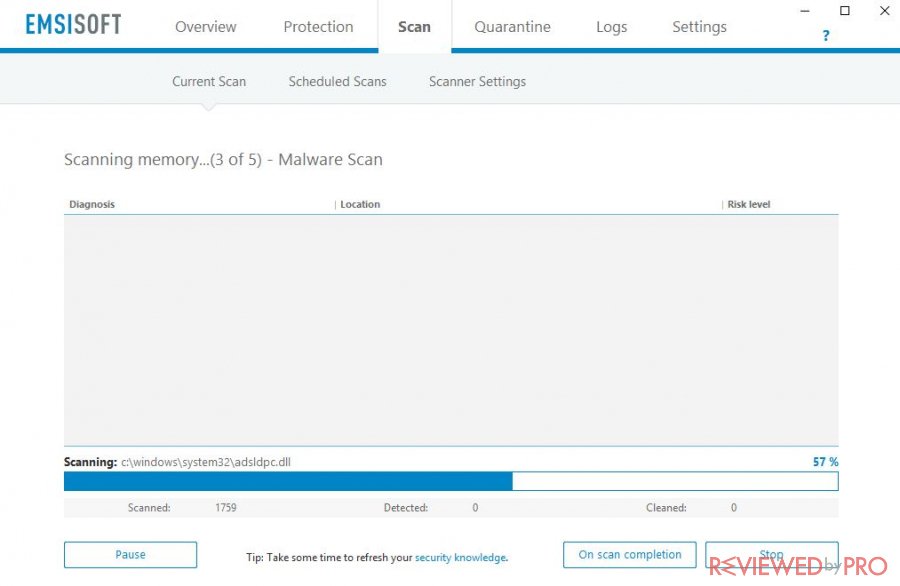Click the Emsisoft logo
Viewport: 900px width, 586px height.
(x=73, y=25)
